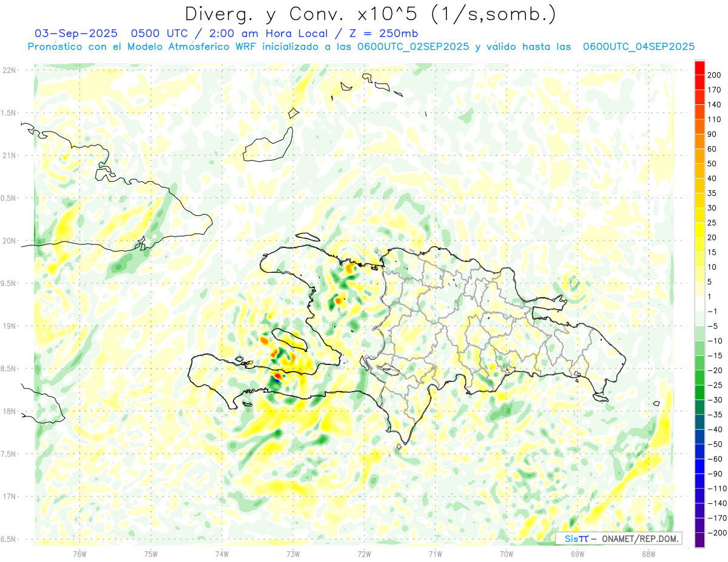
Task: Click the positive 170 value on color scale
Action: point(715,90)
